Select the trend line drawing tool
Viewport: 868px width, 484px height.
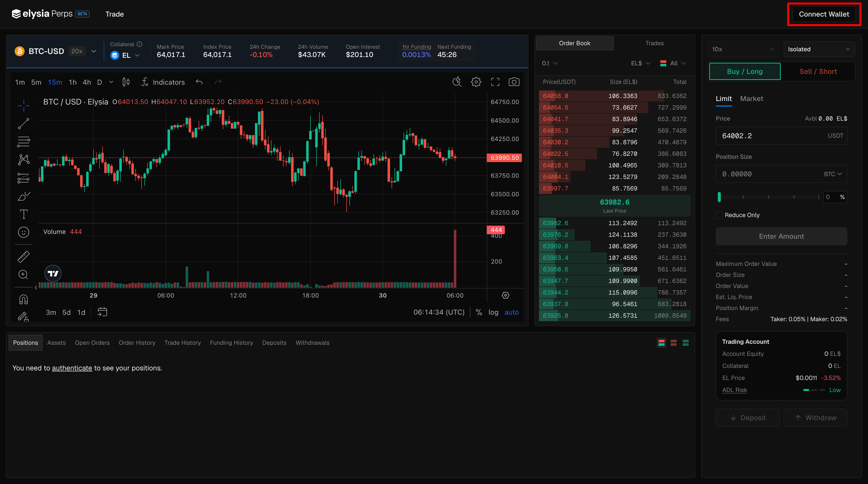[24, 124]
